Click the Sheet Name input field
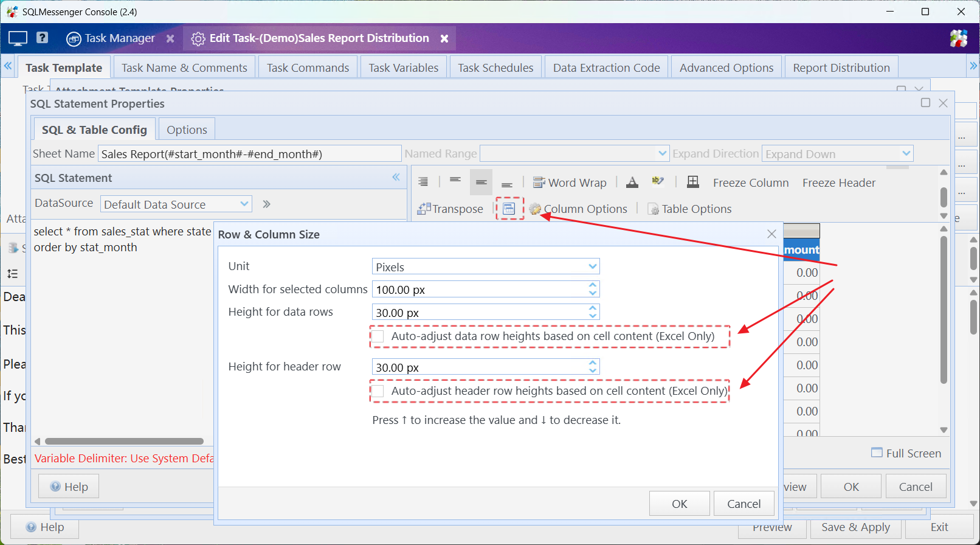980x545 pixels. 249,154
